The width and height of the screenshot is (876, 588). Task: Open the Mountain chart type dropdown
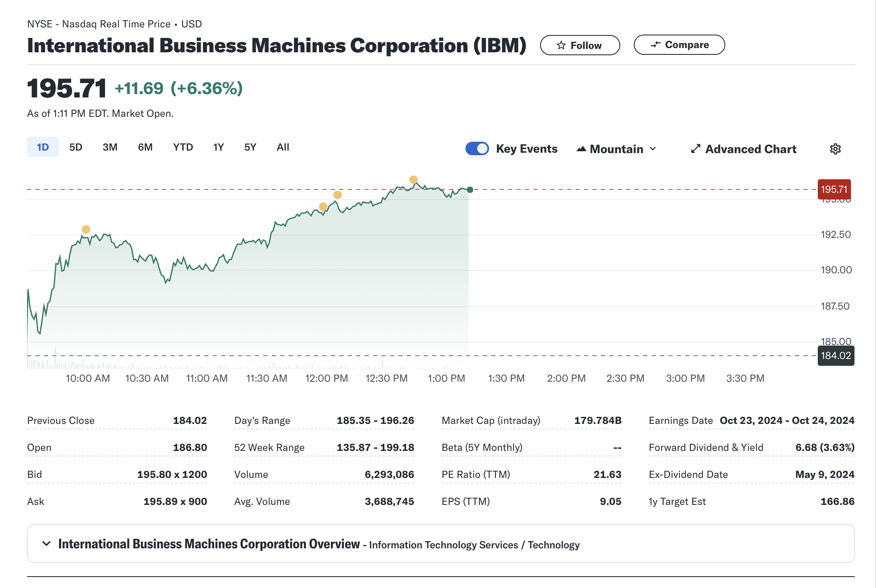click(x=616, y=149)
